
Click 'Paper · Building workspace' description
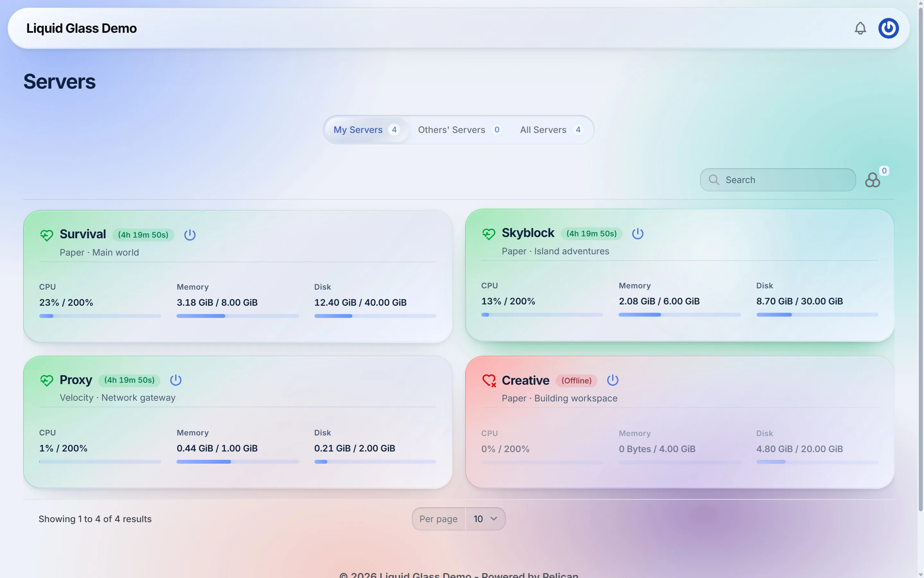coord(559,398)
